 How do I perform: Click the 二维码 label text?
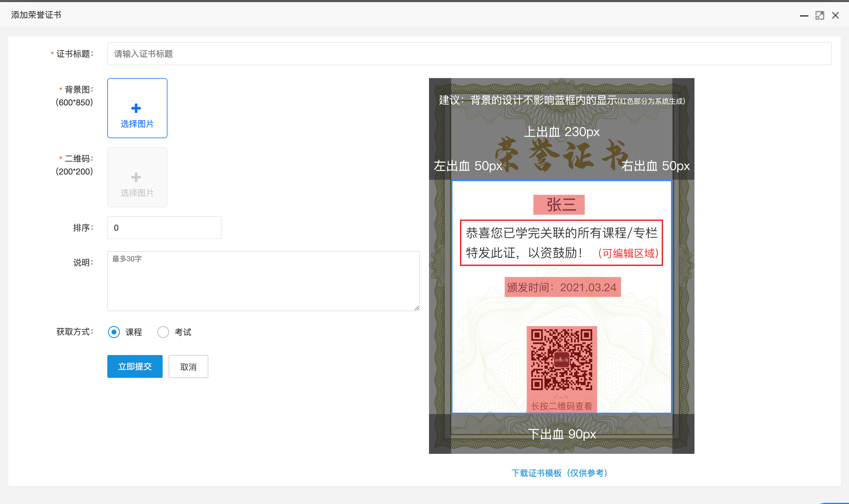click(x=79, y=158)
